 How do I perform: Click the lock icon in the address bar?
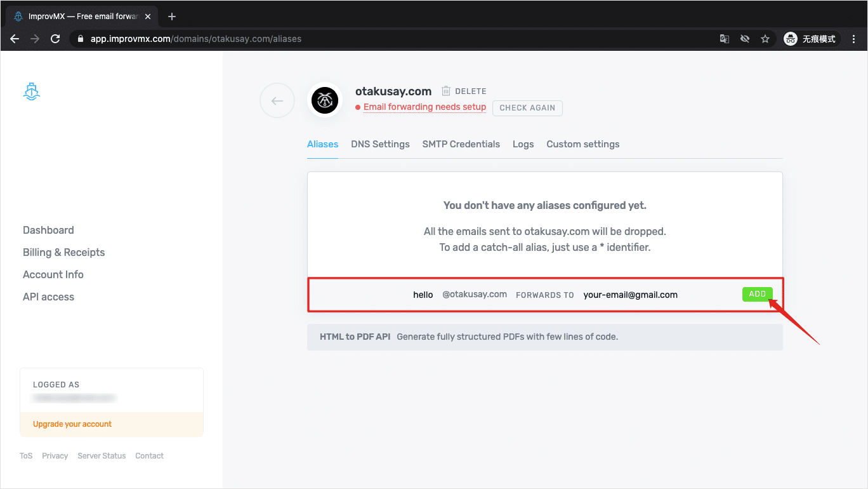pos(80,39)
